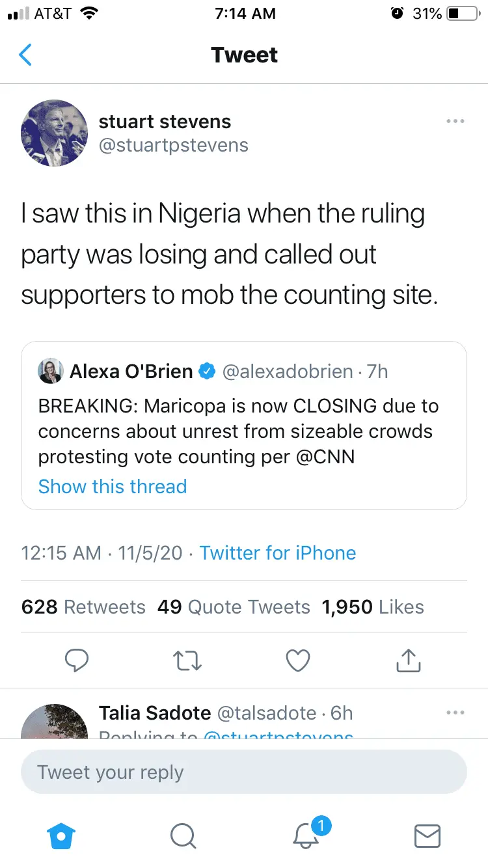The width and height of the screenshot is (488, 868).
Task: Open the Search tab magnifier icon
Action: click(183, 835)
